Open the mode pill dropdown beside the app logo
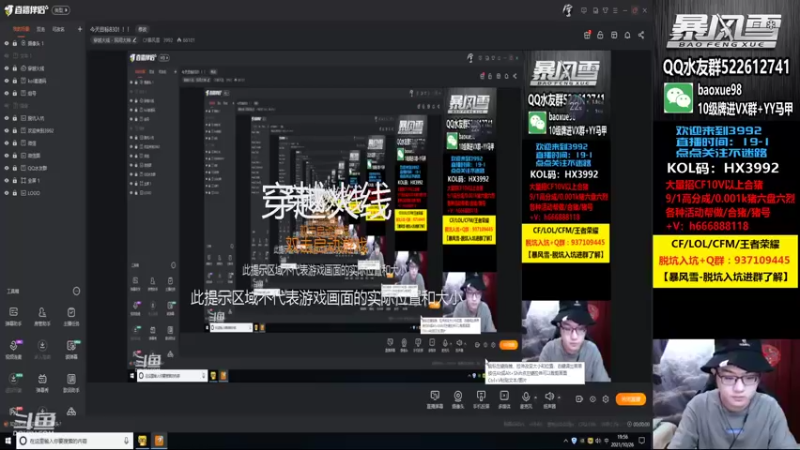This screenshot has height=450, width=800. [x=61, y=10]
